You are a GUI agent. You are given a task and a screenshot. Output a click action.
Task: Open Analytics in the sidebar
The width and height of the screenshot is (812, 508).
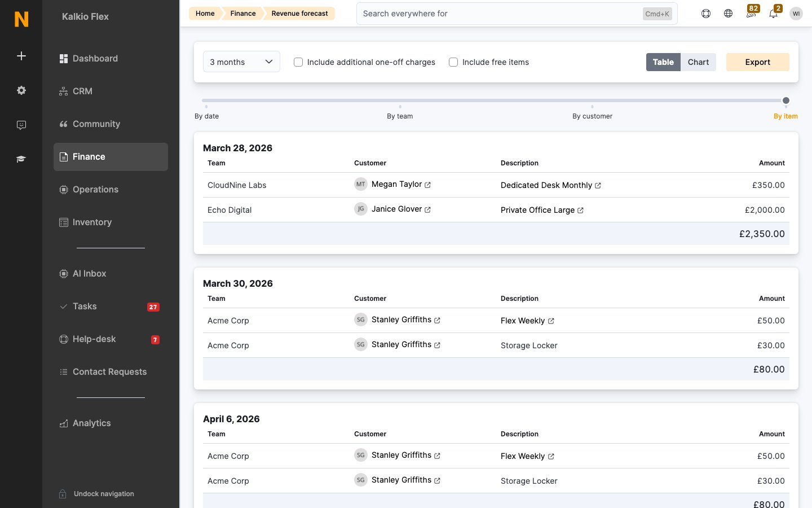coord(111,423)
